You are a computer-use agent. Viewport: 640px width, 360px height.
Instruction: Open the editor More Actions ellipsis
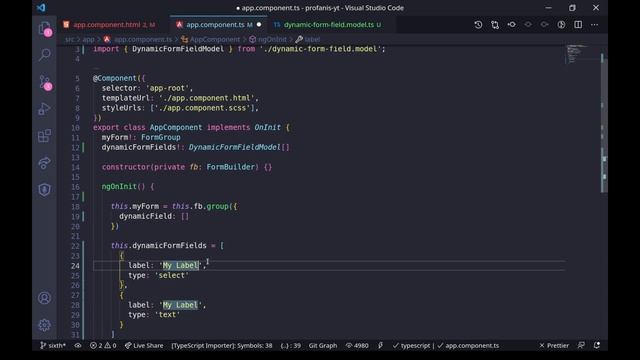point(594,24)
